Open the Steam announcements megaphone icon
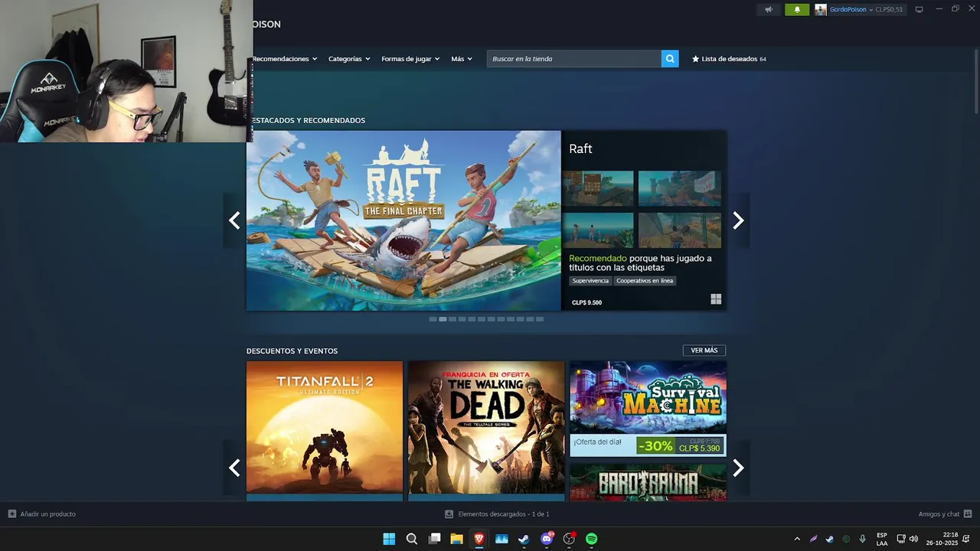This screenshot has height=551, width=980. (769, 10)
